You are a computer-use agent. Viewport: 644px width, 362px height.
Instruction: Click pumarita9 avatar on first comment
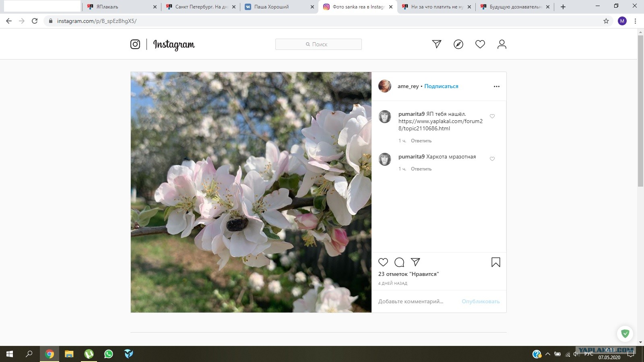pos(385,117)
